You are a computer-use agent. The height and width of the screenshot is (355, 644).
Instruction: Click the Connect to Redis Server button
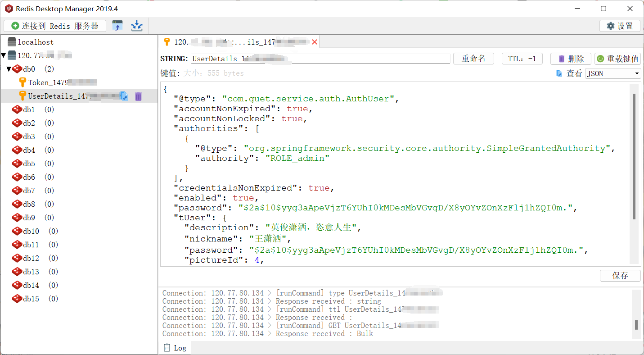pos(55,26)
